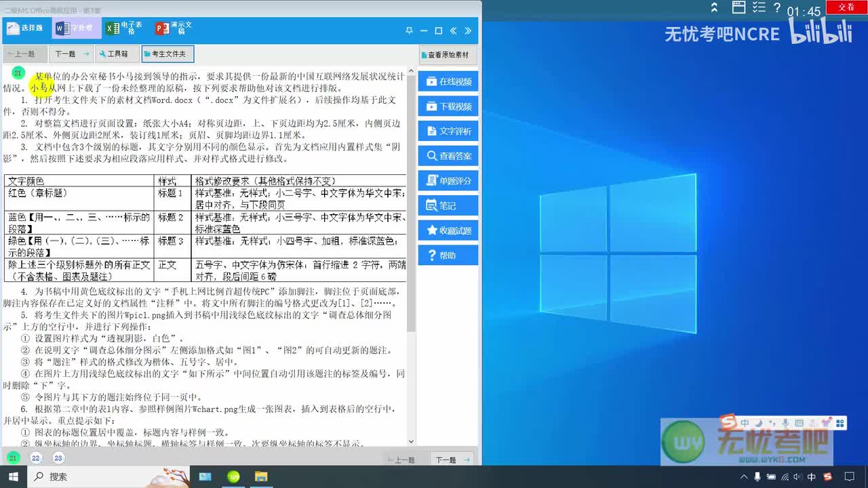This screenshot has height=488, width=868.
Task: Open 帮助 help in side panel
Action: [x=448, y=256]
